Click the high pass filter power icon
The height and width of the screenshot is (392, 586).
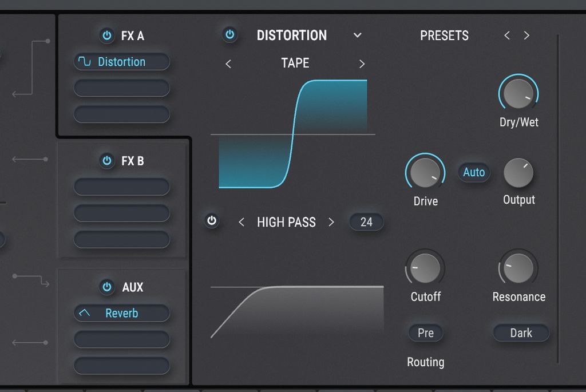pos(211,221)
